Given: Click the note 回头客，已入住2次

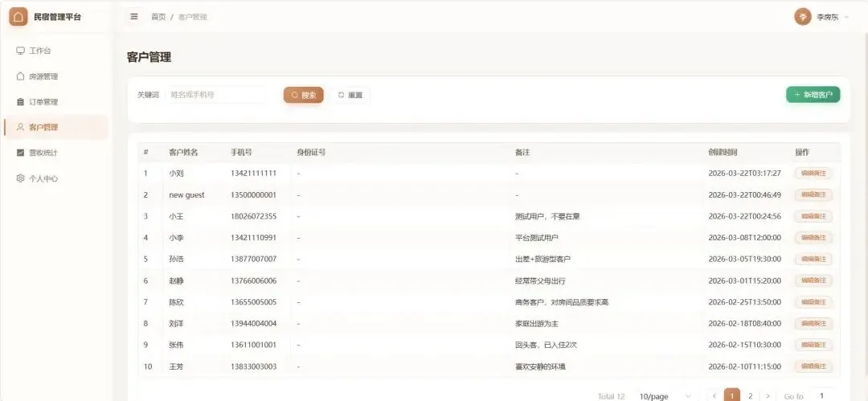Looking at the screenshot, I should 547,345.
